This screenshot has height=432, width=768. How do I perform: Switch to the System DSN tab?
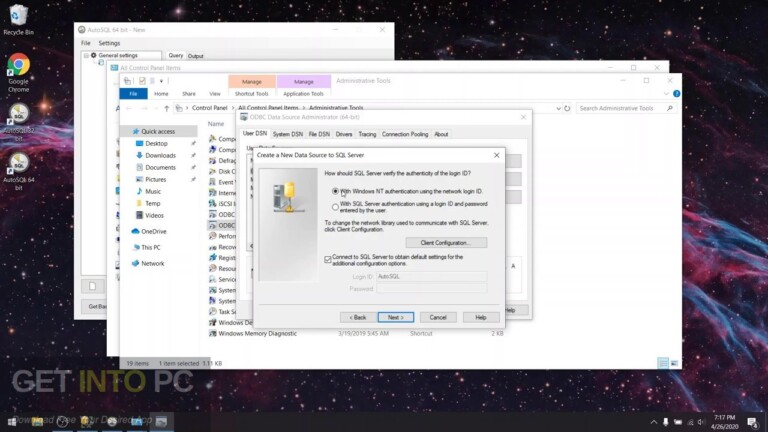[x=288, y=134]
